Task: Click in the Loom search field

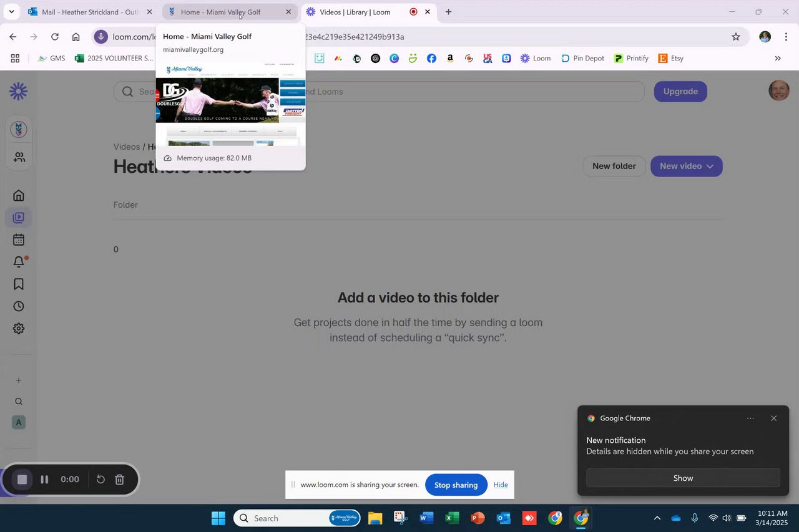Action: [379, 92]
